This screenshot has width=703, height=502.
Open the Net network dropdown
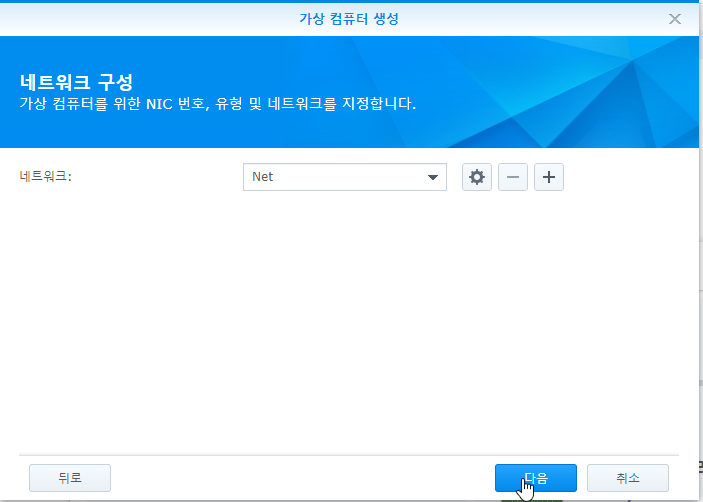pyautogui.click(x=345, y=177)
